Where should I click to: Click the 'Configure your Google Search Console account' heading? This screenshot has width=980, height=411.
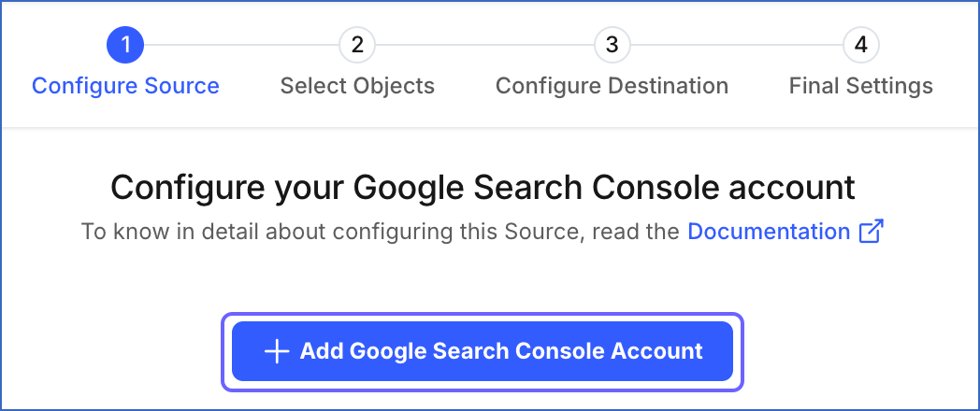(x=483, y=187)
